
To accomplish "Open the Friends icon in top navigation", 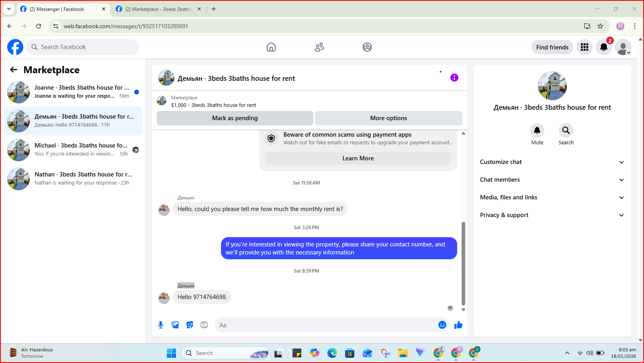I will point(319,47).
